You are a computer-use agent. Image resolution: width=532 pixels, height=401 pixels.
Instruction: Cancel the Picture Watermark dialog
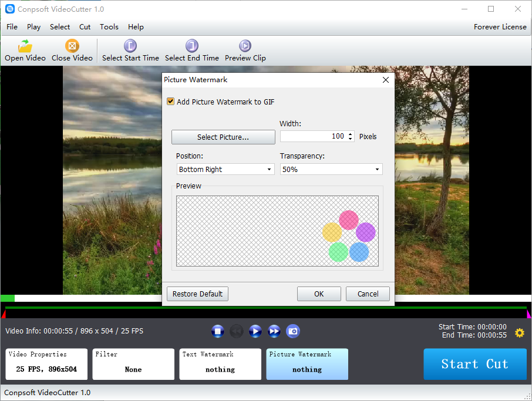(x=368, y=294)
